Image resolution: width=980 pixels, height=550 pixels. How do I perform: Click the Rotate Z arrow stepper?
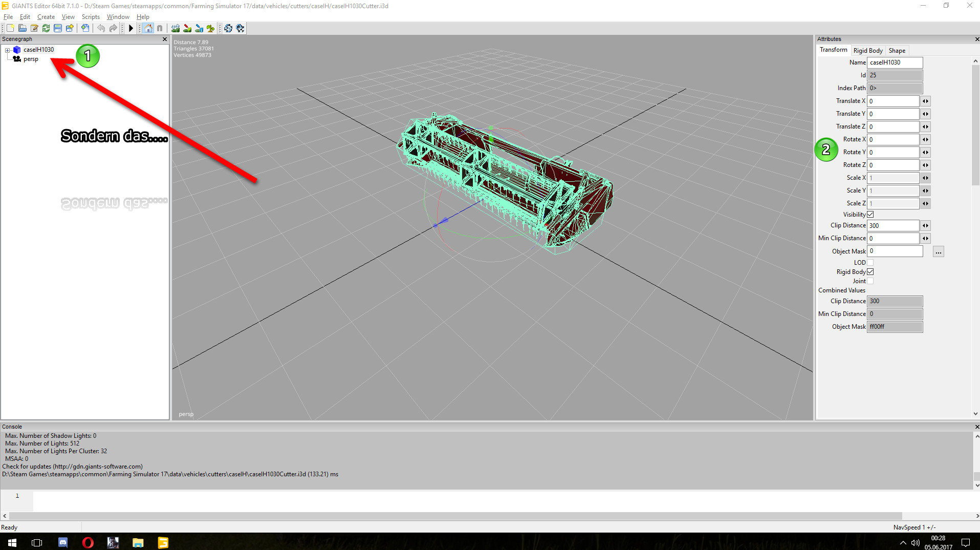[925, 165]
